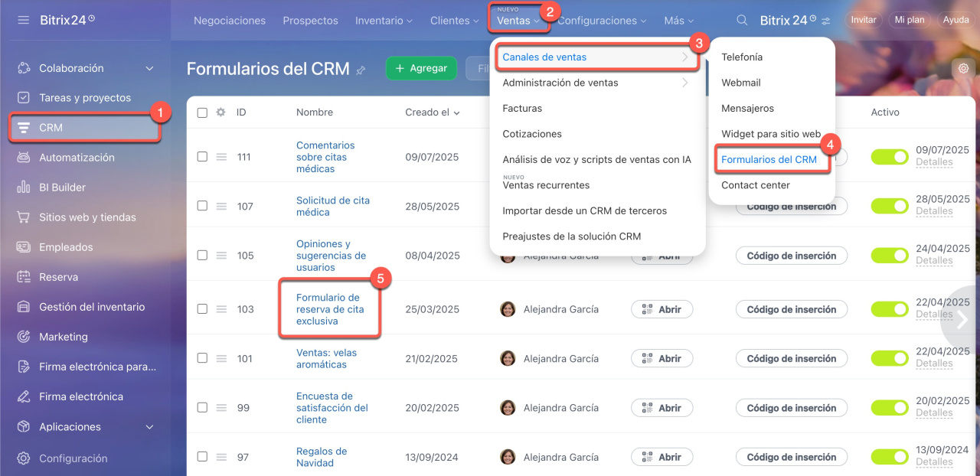Check the box for form ID 107
The image size is (980, 476).
tap(202, 206)
